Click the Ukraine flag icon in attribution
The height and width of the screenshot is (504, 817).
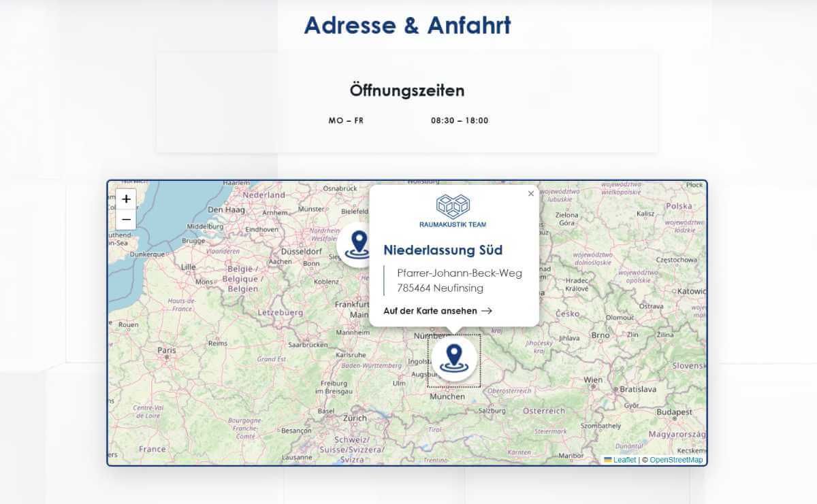(x=608, y=460)
